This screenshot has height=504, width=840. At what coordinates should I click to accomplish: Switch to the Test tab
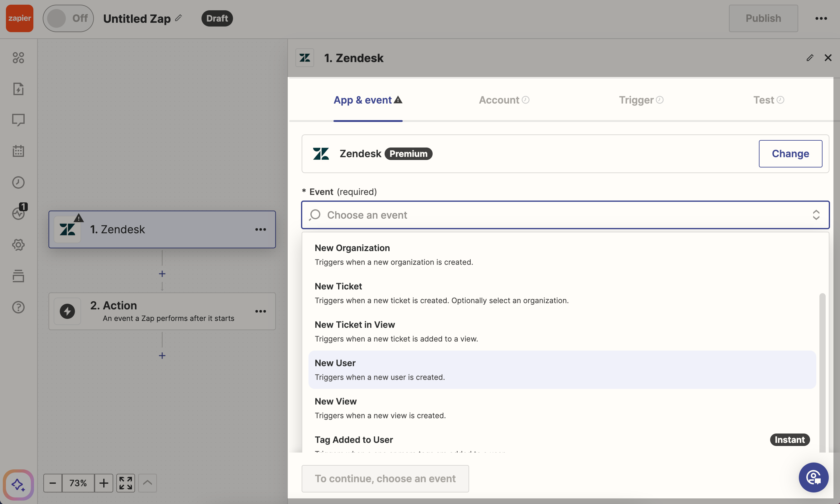pos(768,100)
